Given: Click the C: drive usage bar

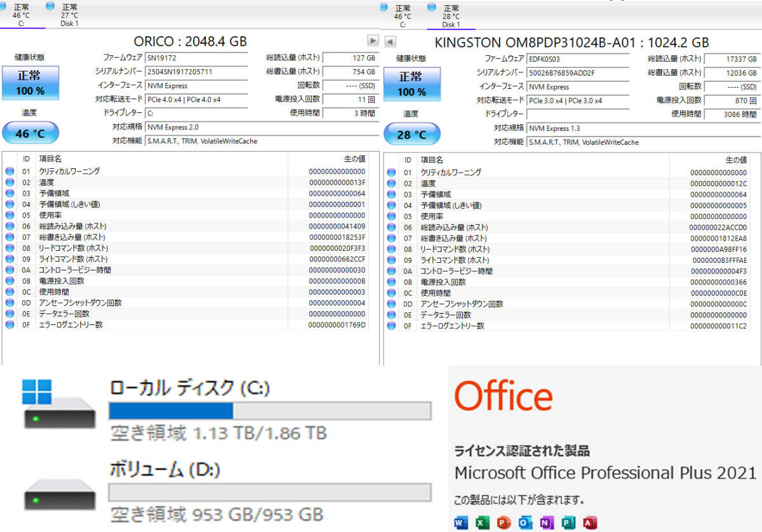Looking at the screenshot, I should click(270, 411).
